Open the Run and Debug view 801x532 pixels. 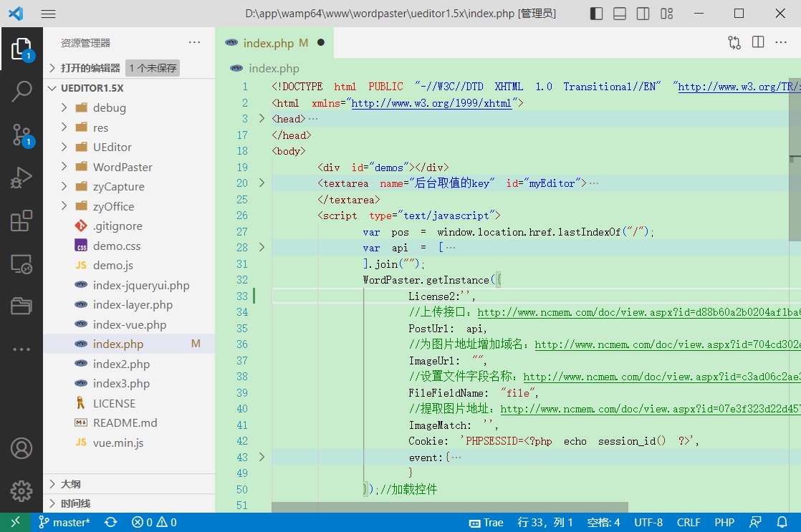[21, 178]
